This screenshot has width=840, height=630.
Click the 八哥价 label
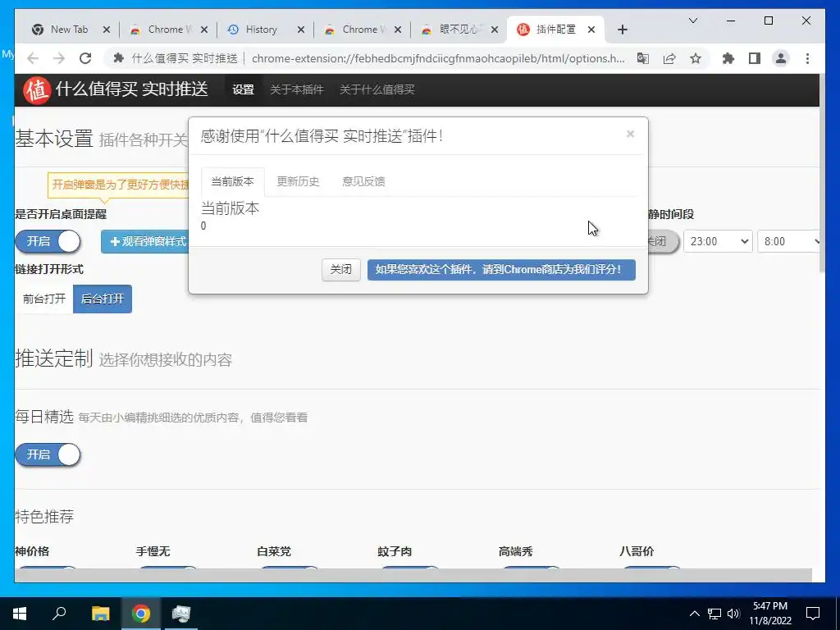[637, 551]
